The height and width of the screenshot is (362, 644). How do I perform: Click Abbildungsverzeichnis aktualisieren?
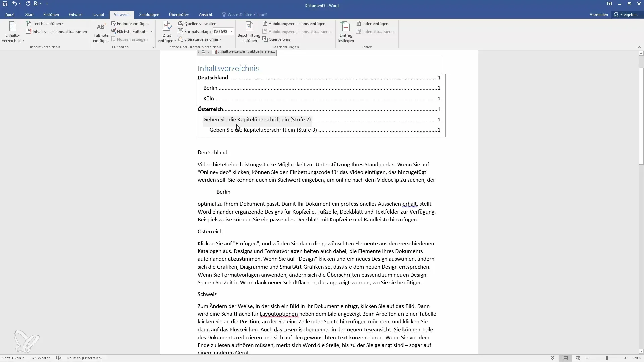(x=297, y=32)
